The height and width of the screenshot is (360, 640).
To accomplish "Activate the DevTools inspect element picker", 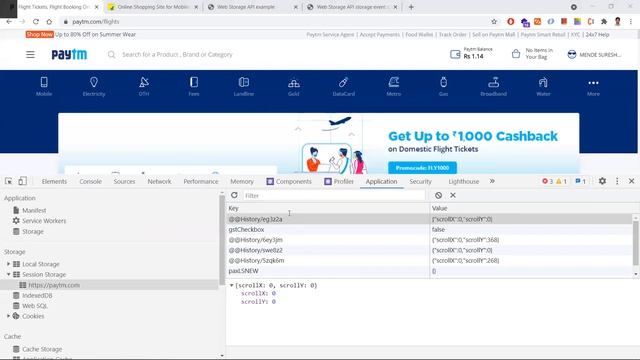I will click(x=9, y=181).
